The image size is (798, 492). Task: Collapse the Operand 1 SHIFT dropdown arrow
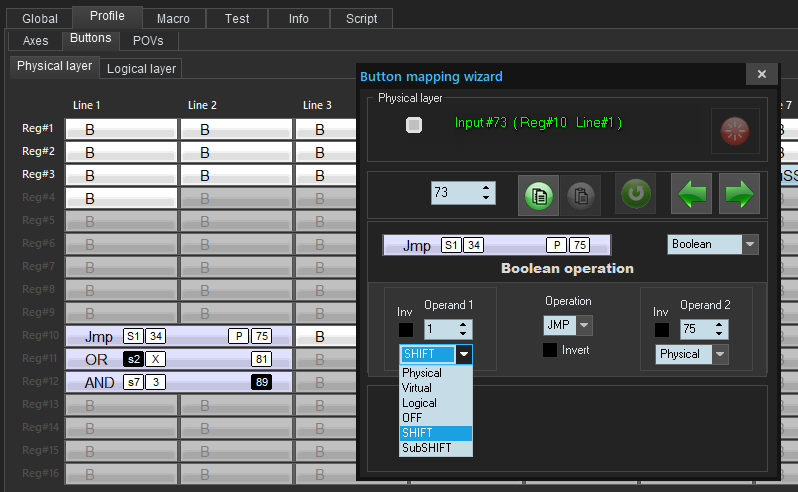pos(464,354)
